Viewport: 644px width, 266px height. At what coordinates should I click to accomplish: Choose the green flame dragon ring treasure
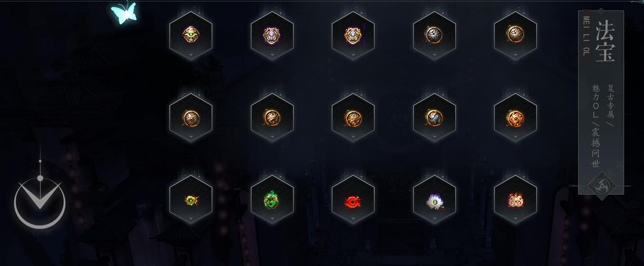[272, 200]
